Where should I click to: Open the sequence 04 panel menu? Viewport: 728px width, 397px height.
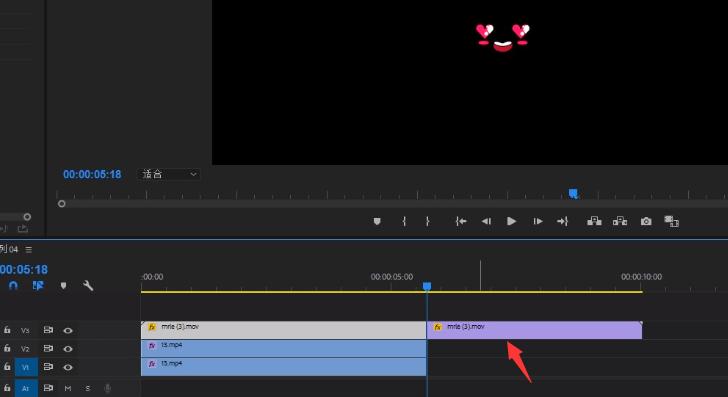[x=29, y=249]
